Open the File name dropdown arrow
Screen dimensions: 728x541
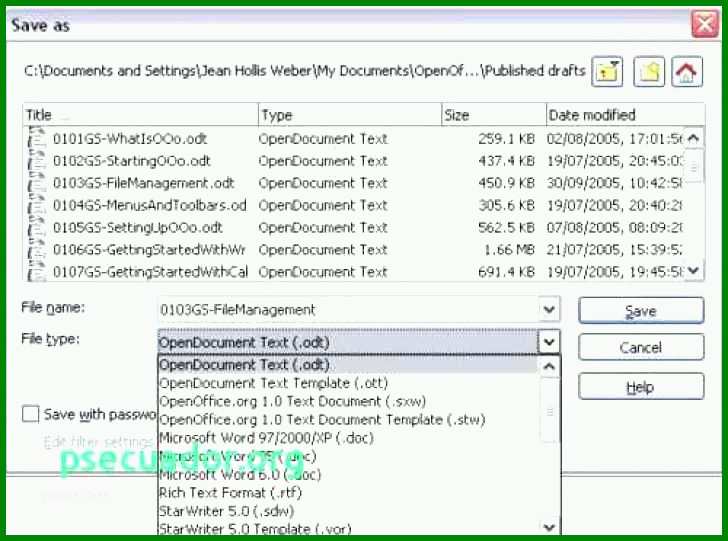coord(549,309)
